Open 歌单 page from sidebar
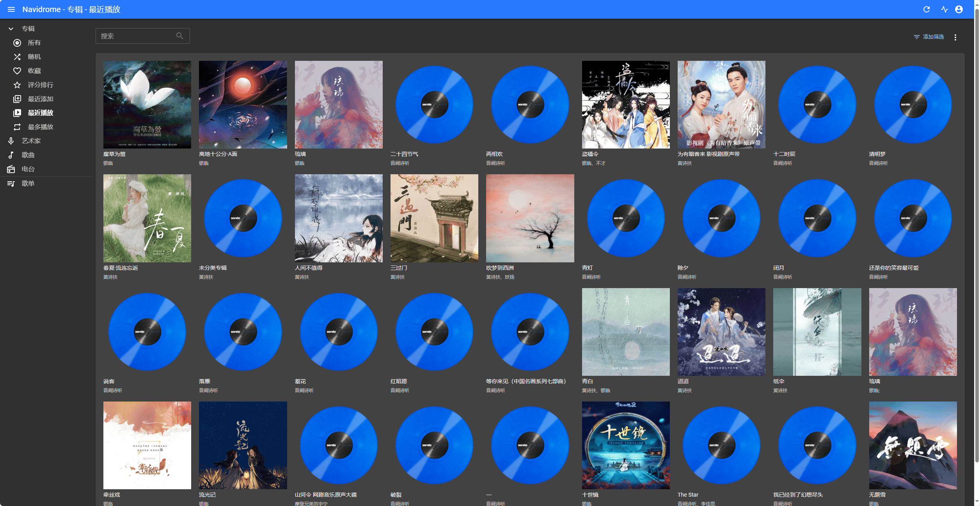Image resolution: width=980 pixels, height=506 pixels. (x=28, y=183)
